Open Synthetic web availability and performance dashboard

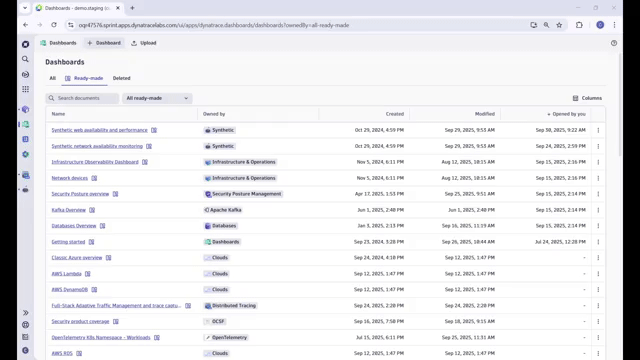(100, 130)
